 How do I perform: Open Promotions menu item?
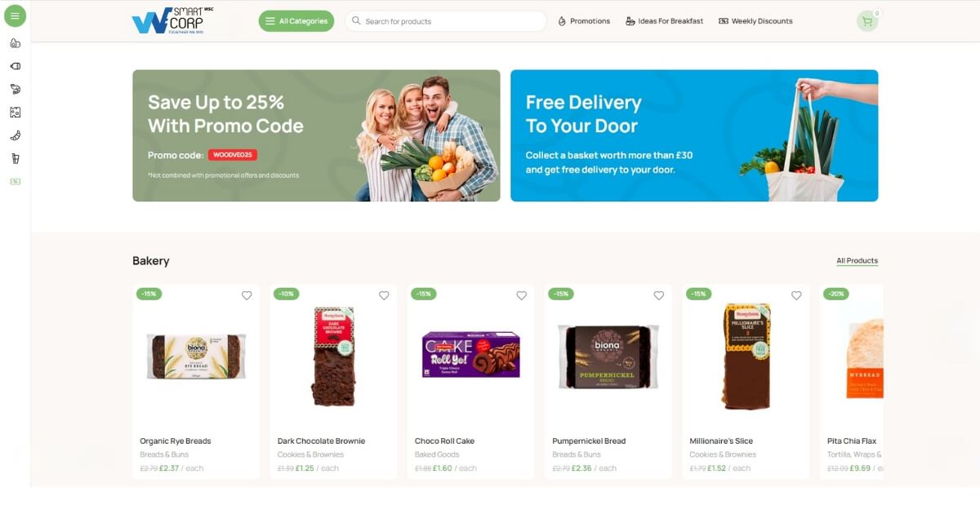(x=584, y=21)
